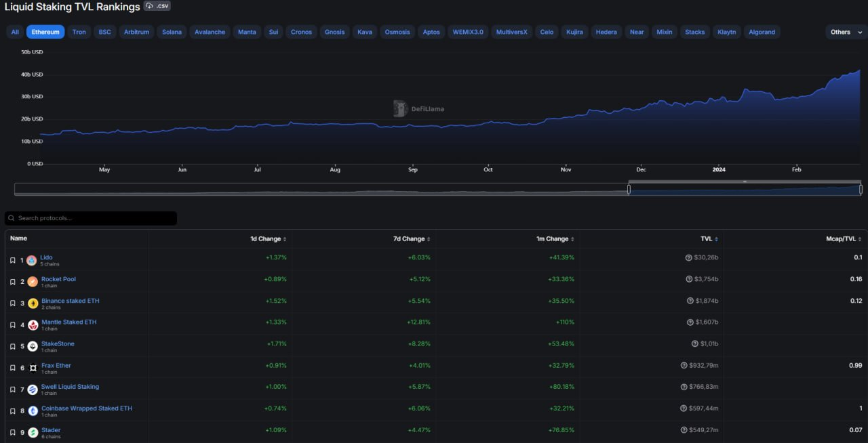Viewport: 868px width, 443px height.
Task: Bookmark Mantle Staked ETH row
Action: coord(12,325)
